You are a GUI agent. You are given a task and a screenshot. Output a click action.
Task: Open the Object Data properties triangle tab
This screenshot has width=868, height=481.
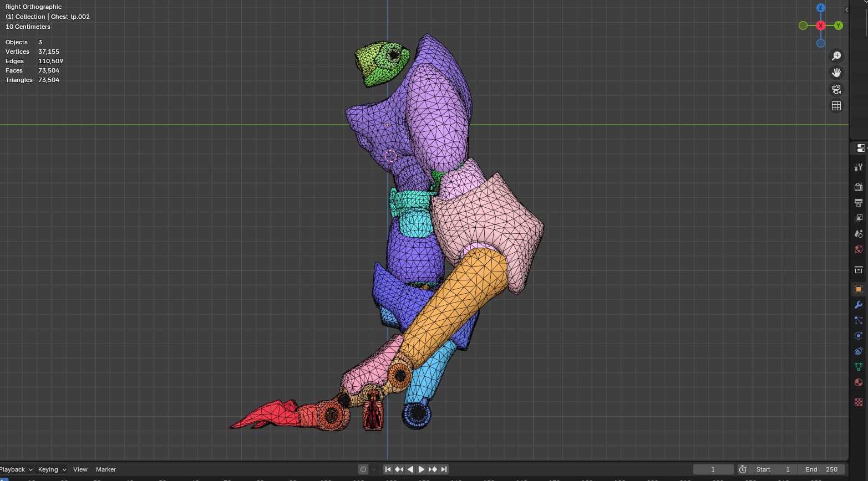point(859,367)
